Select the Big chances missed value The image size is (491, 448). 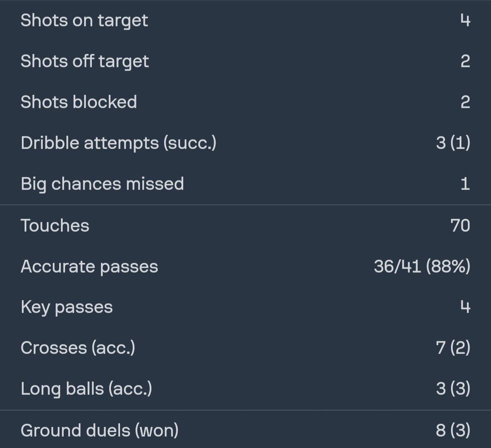[x=465, y=184]
